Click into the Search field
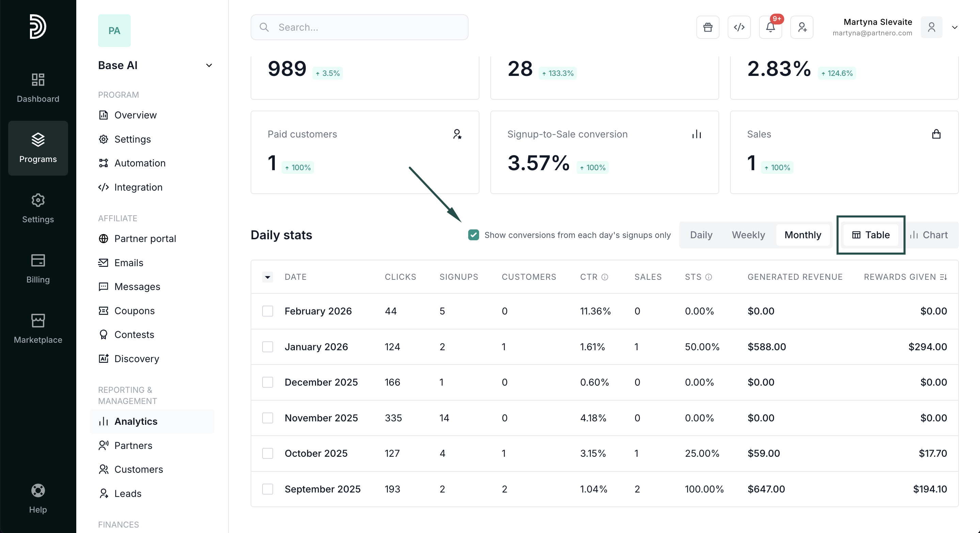This screenshot has height=533, width=980. click(359, 27)
